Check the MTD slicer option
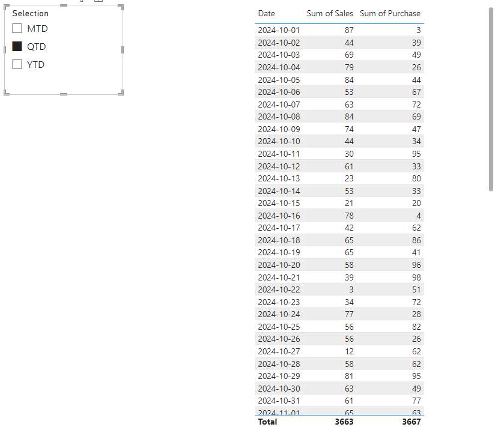This screenshot has height=427, width=504. click(x=17, y=29)
